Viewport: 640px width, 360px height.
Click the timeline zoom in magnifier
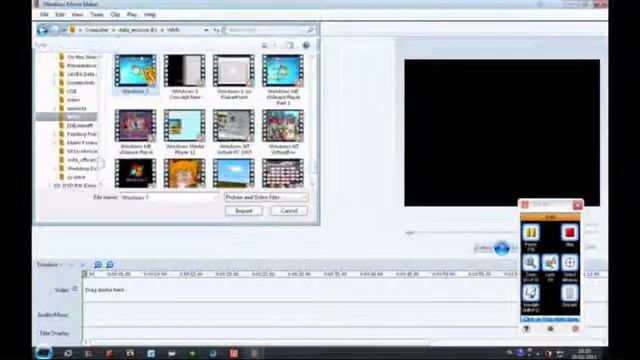[x=98, y=265]
